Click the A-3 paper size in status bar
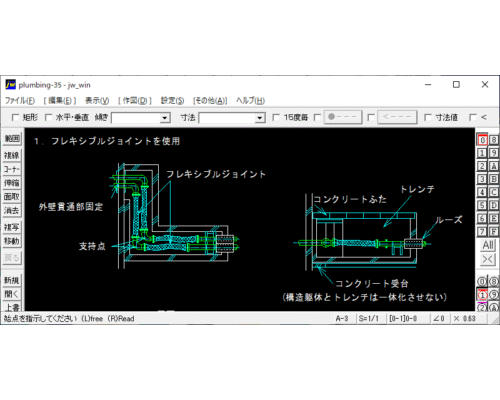The image size is (500, 400). 342,319
